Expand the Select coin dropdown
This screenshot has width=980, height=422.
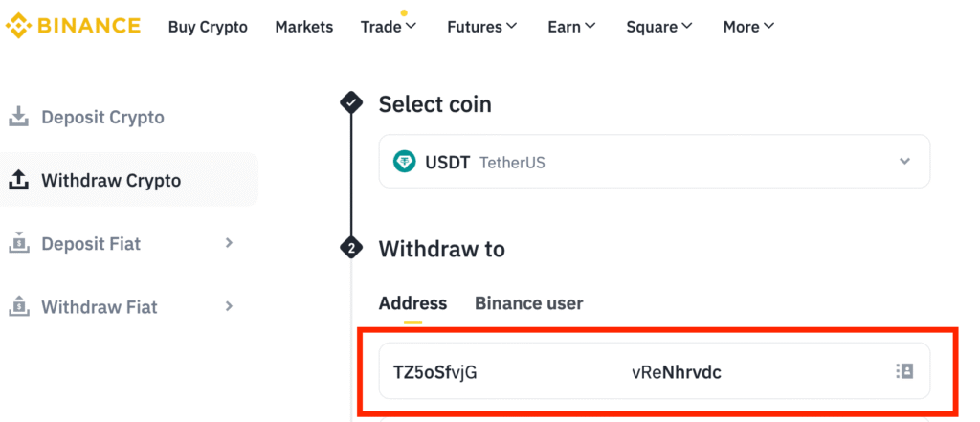904,162
